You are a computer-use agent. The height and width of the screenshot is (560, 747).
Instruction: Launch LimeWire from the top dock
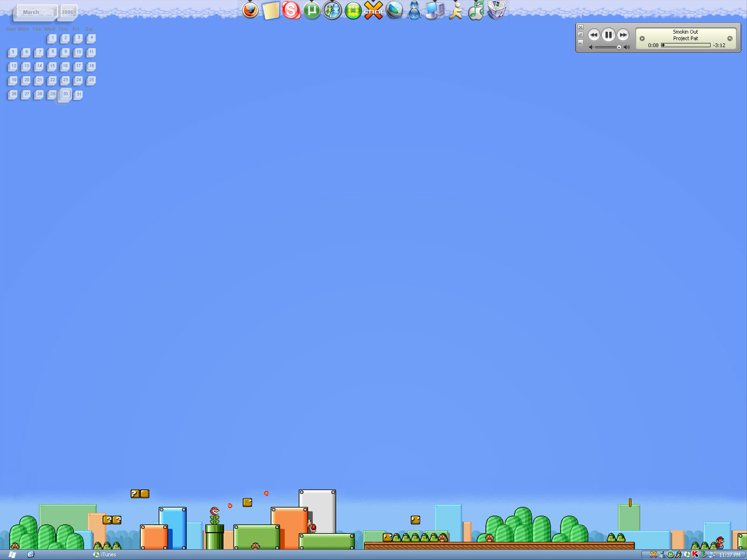[353, 11]
